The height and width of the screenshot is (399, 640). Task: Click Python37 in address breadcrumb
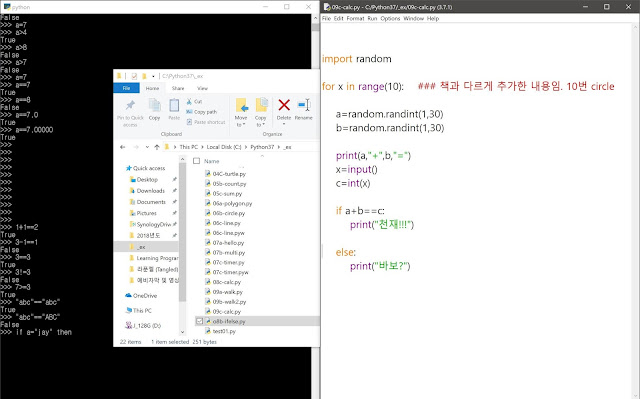(x=262, y=147)
